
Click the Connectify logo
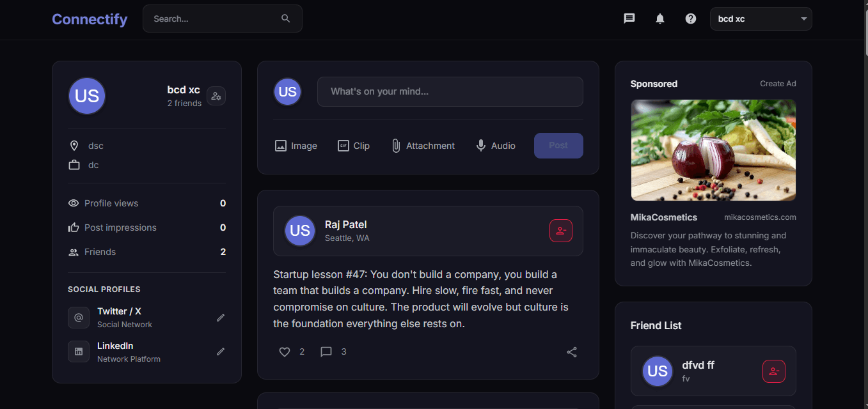[x=90, y=19]
